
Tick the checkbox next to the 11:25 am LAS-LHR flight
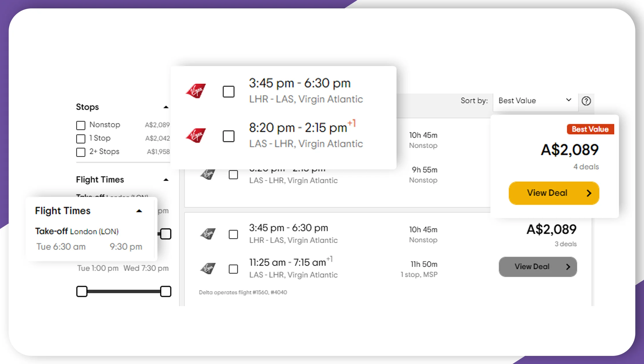(233, 269)
